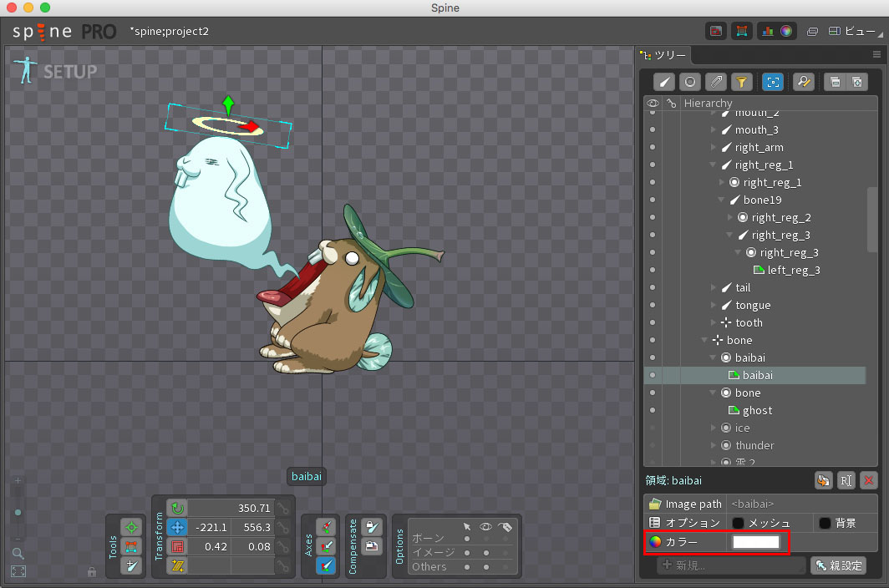
Task: Expand the right_reg_2 slot node
Action: coord(730,217)
